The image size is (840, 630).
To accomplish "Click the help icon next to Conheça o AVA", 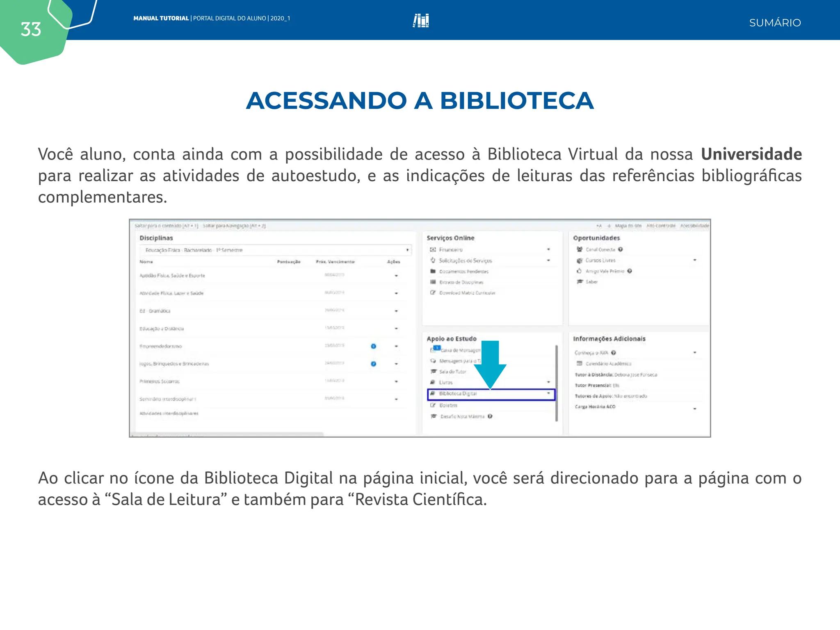I will 614,353.
